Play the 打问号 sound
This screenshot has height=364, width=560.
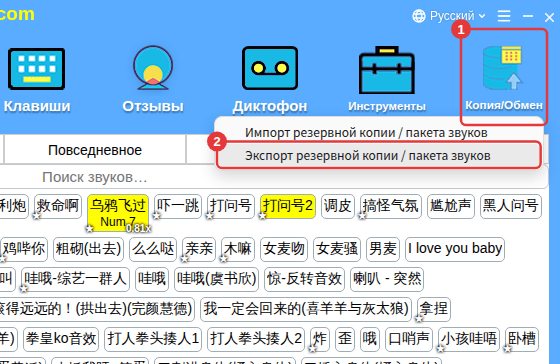[231, 206]
